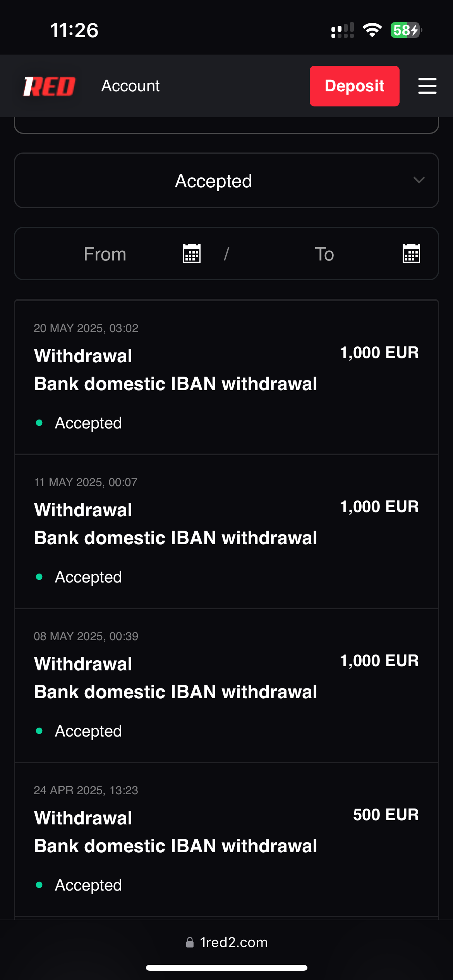The height and width of the screenshot is (980, 453).
Task: Click the chevron on status filter
Action: 419,180
